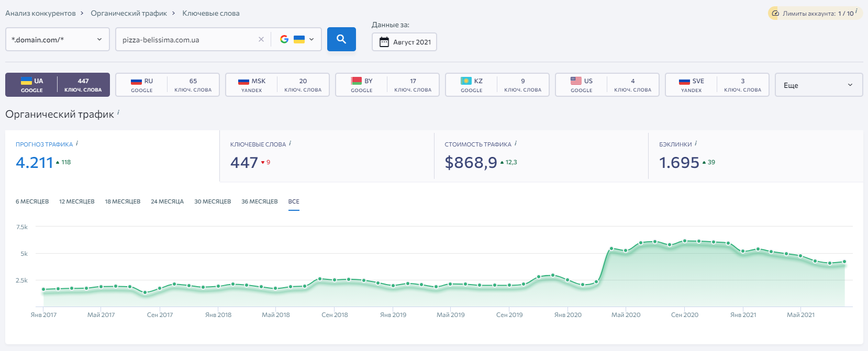Image resolution: width=868 pixels, height=351 pixels.
Task: Click info icon beside Прогноз трафика
Action: coord(77,143)
